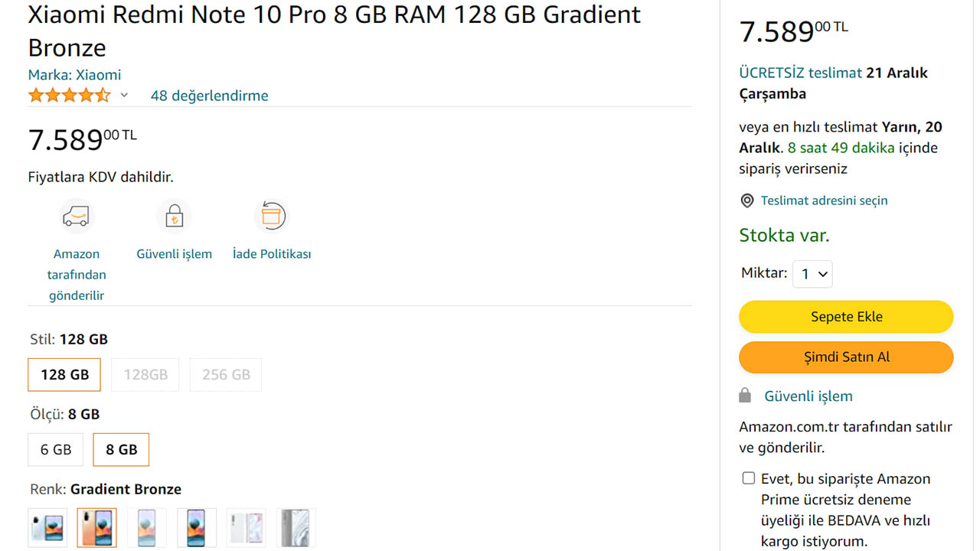Image resolution: width=980 pixels, height=551 pixels.
Task: Click the gray padlock beside Güvenli işlem
Action: pos(745,396)
